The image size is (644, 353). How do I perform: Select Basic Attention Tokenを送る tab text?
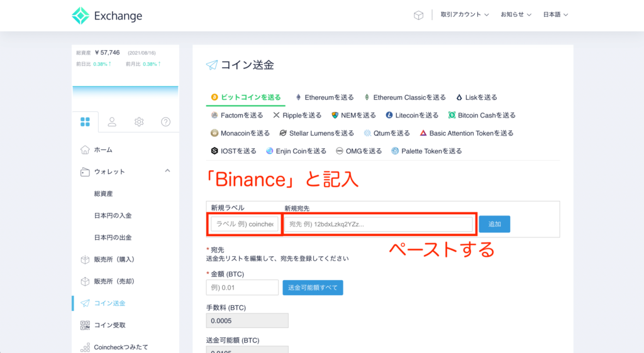pos(472,133)
